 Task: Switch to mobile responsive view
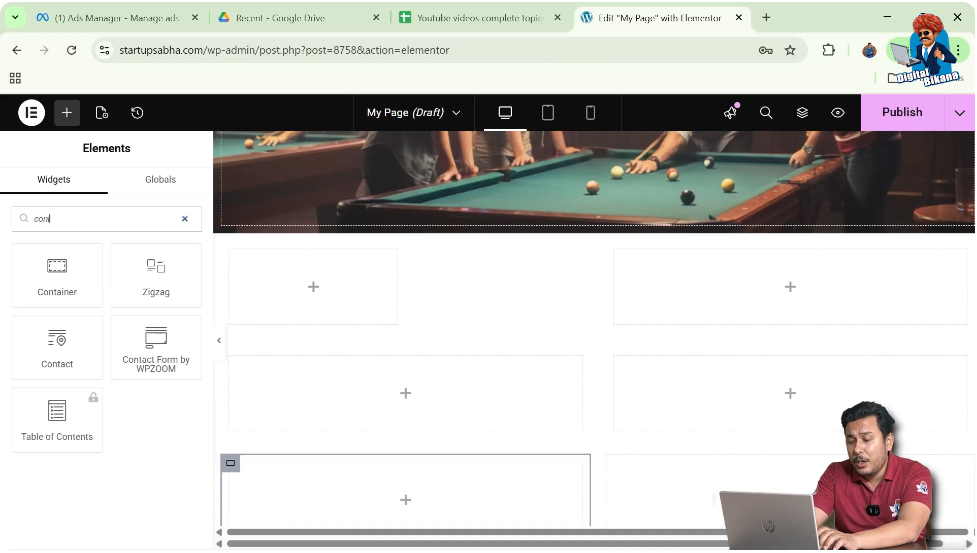590,113
